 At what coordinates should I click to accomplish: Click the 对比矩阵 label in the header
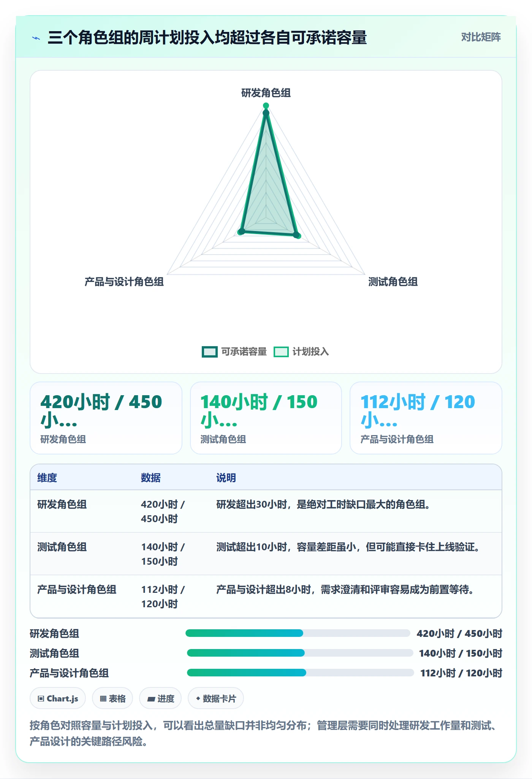[x=481, y=37]
